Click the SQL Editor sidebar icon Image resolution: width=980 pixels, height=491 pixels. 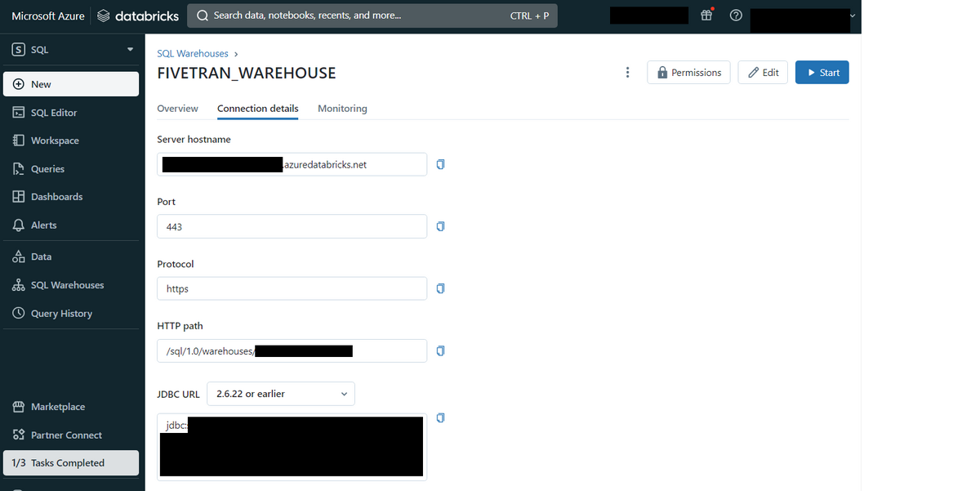click(18, 113)
